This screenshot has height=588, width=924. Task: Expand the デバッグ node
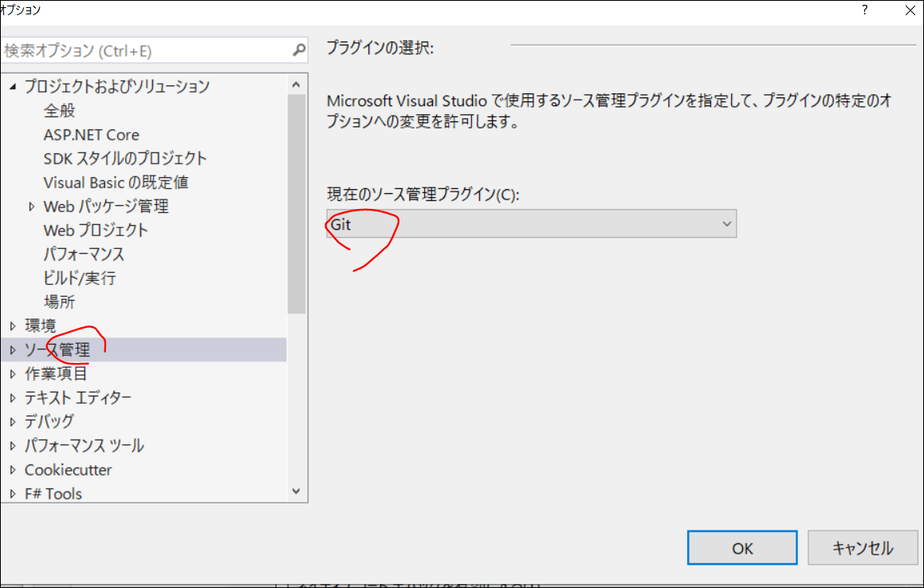[x=13, y=422]
